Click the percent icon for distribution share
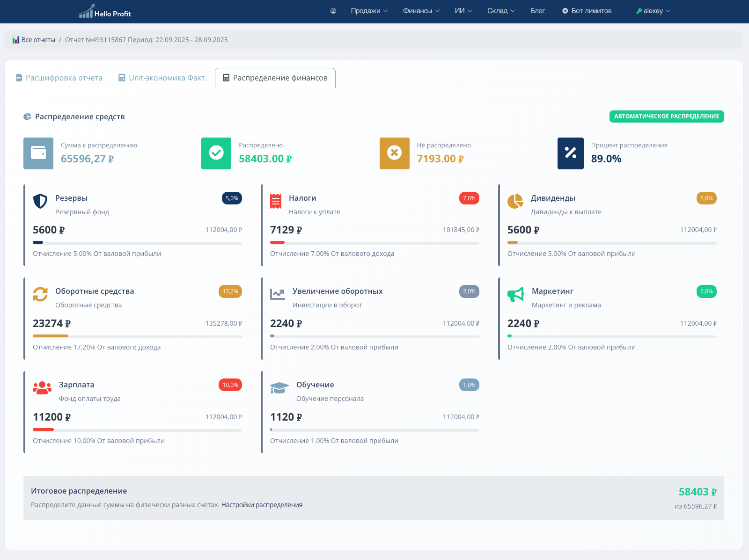This screenshot has height=560, width=749. (570, 153)
